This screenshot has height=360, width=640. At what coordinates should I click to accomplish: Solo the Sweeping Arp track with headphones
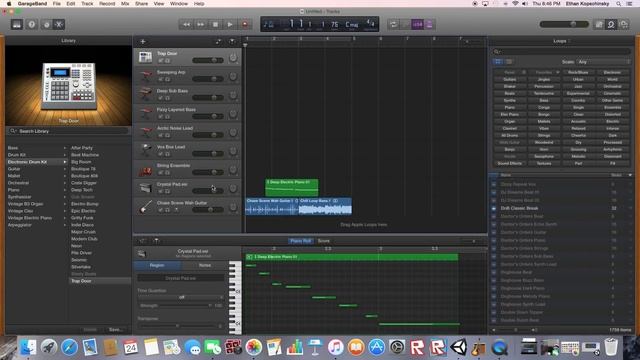coord(168,79)
